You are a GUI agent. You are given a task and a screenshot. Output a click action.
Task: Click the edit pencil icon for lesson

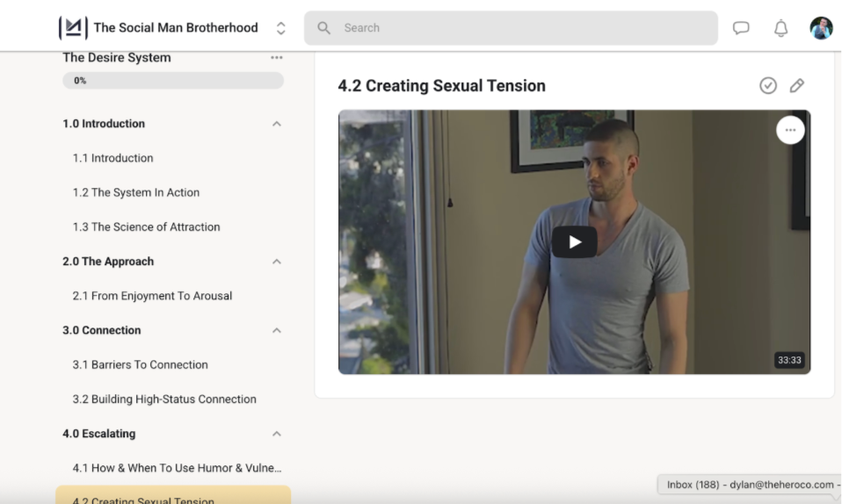[797, 85]
